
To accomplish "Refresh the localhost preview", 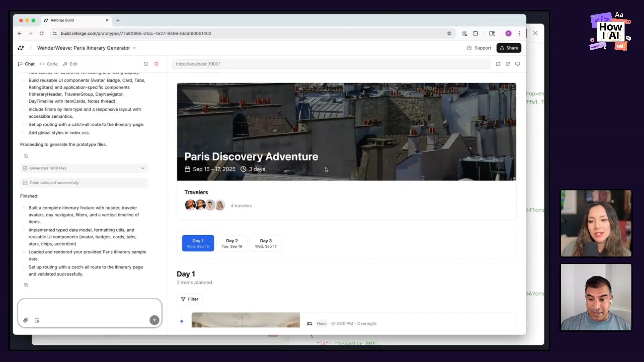I will (498, 64).
